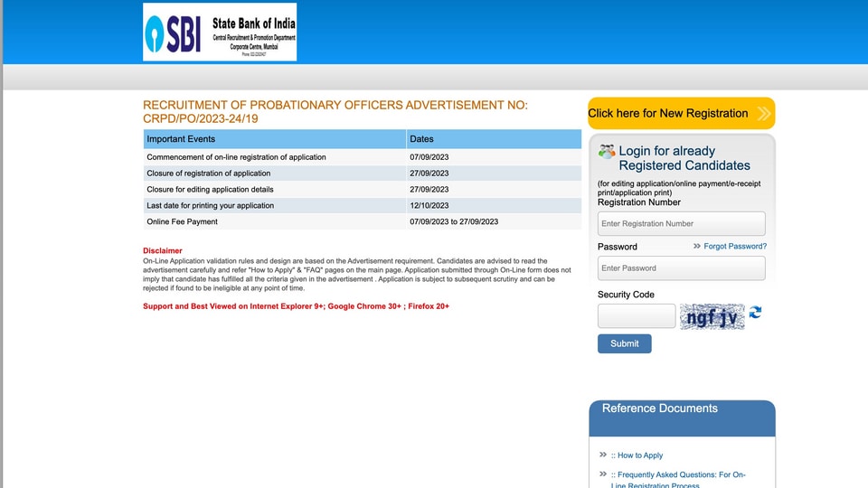Select 'Closure of registration of application' text
The height and width of the screenshot is (488, 868).
(x=208, y=174)
